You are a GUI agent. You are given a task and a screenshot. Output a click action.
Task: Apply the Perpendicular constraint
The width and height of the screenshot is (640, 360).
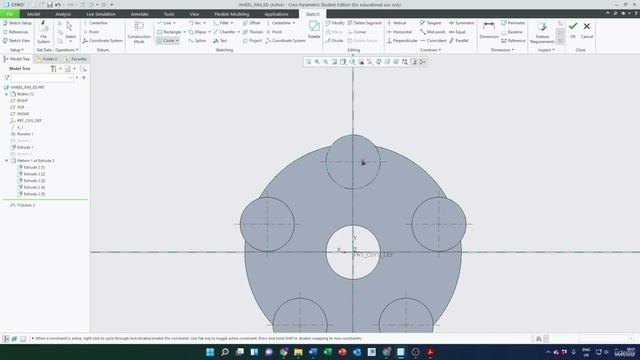[402, 41]
